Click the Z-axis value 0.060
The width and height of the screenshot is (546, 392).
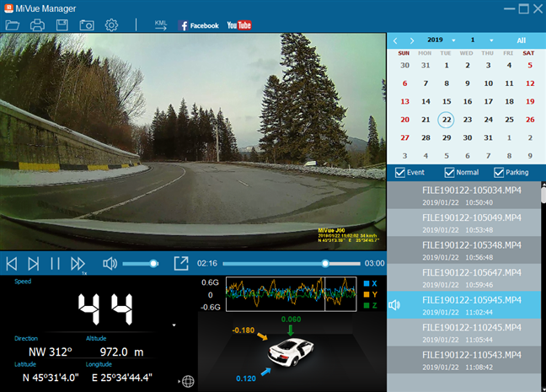(x=291, y=320)
